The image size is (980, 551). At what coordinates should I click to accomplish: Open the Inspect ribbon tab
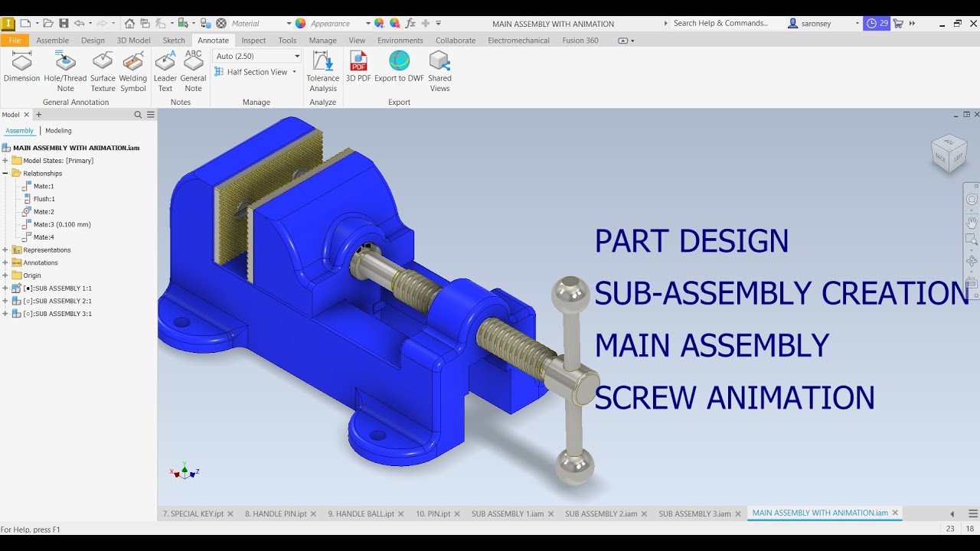[253, 41]
